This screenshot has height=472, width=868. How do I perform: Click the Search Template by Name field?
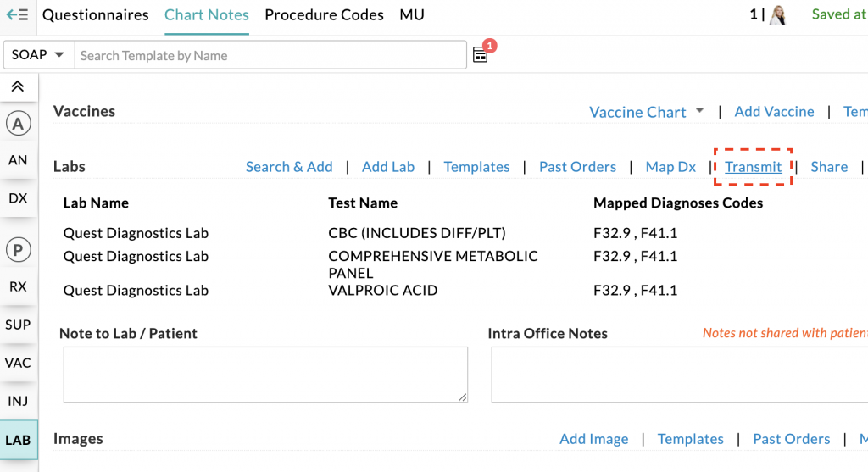(270, 55)
